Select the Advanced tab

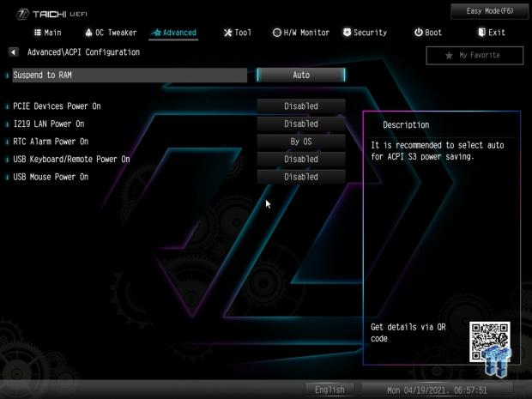[173, 33]
